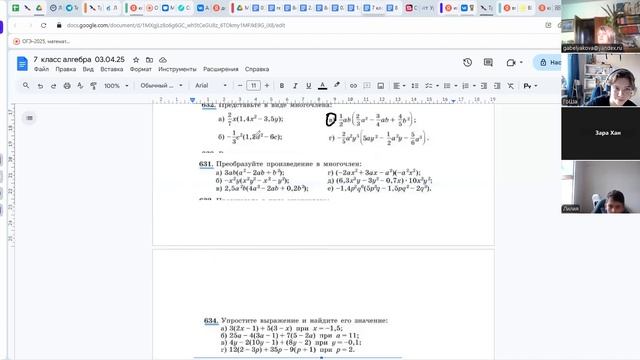The image size is (640, 360).
Task: Expand the bulleted list options arrow
Action: pos(456,86)
